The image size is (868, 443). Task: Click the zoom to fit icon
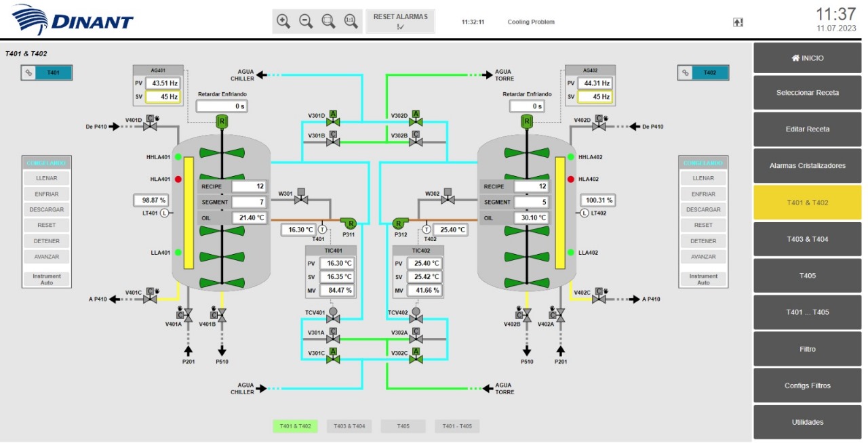tap(328, 21)
